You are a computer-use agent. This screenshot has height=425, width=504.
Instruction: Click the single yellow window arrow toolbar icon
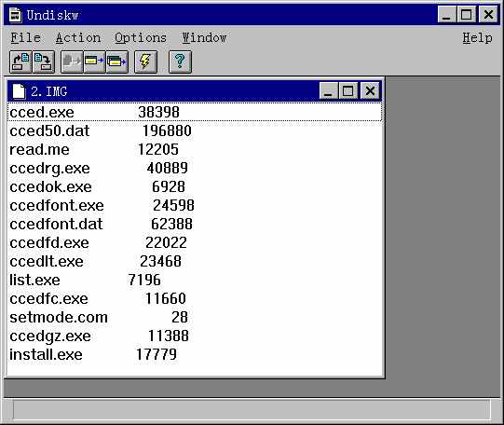pos(94,62)
